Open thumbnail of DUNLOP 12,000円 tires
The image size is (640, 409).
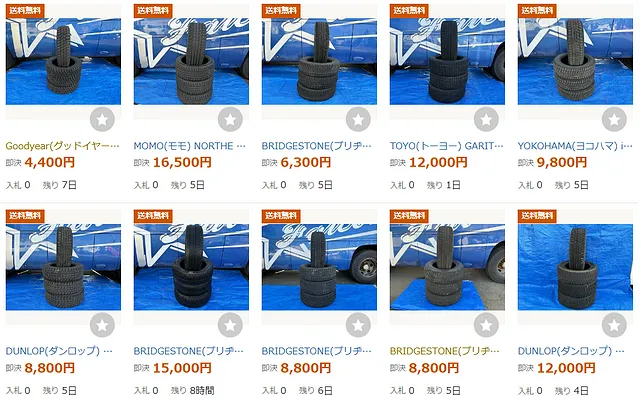coord(575,260)
